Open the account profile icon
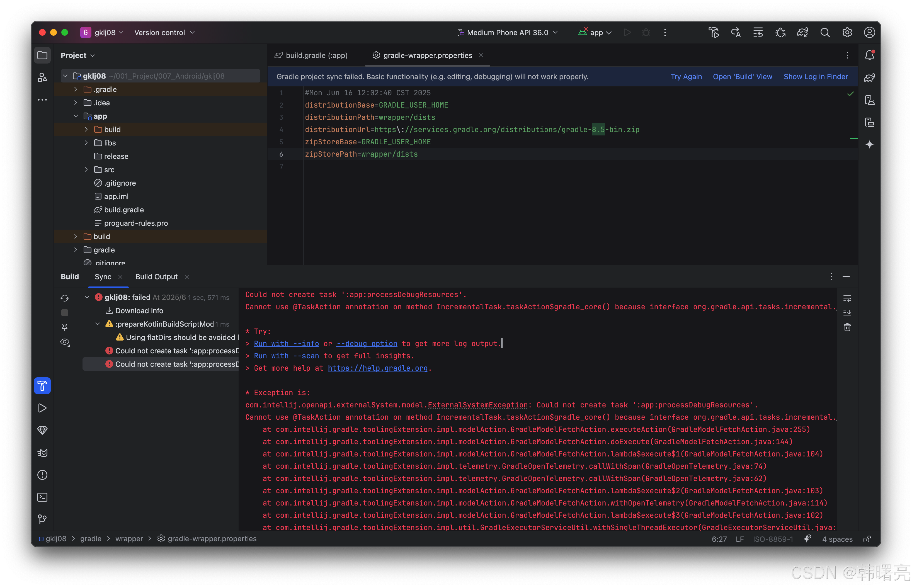The height and width of the screenshot is (588, 912). pyautogui.click(x=870, y=32)
